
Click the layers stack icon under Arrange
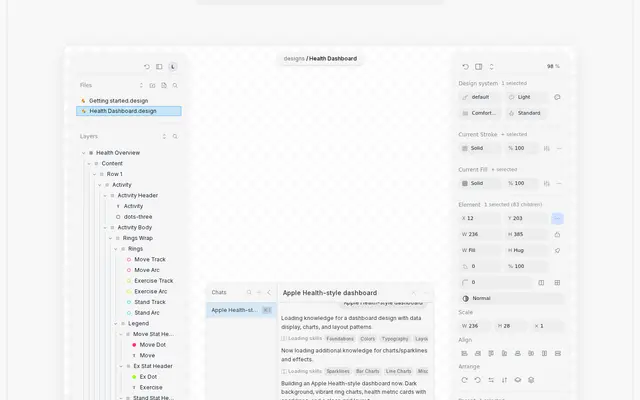(531, 380)
